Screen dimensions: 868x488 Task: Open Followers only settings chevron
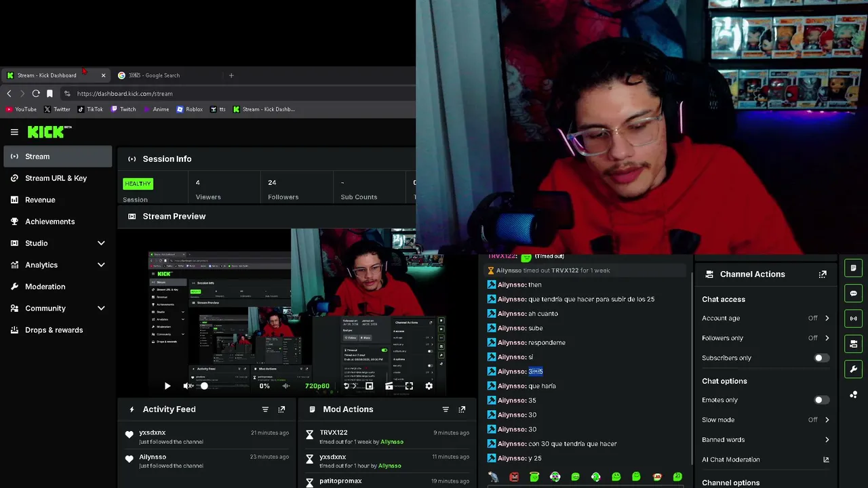point(827,338)
